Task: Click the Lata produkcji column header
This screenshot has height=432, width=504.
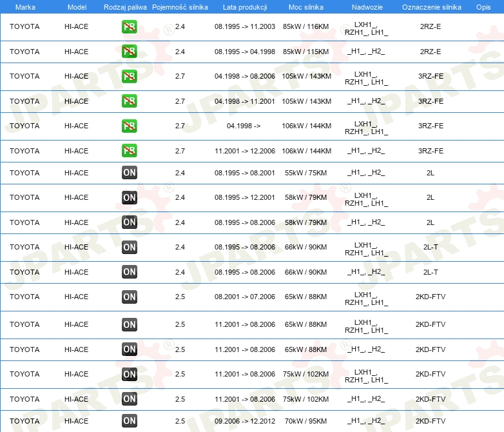Action: 244,6
